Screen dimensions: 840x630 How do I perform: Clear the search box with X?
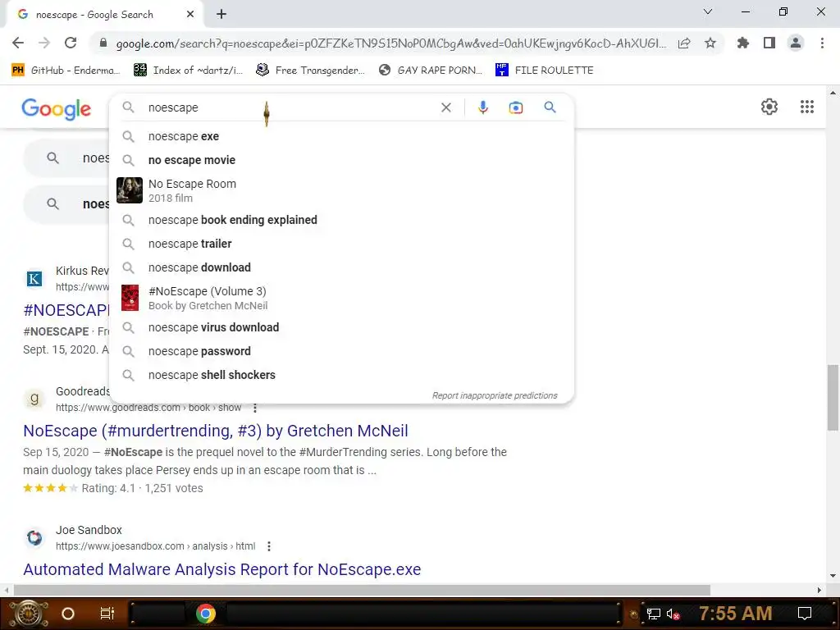pyautogui.click(x=445, y=107)
